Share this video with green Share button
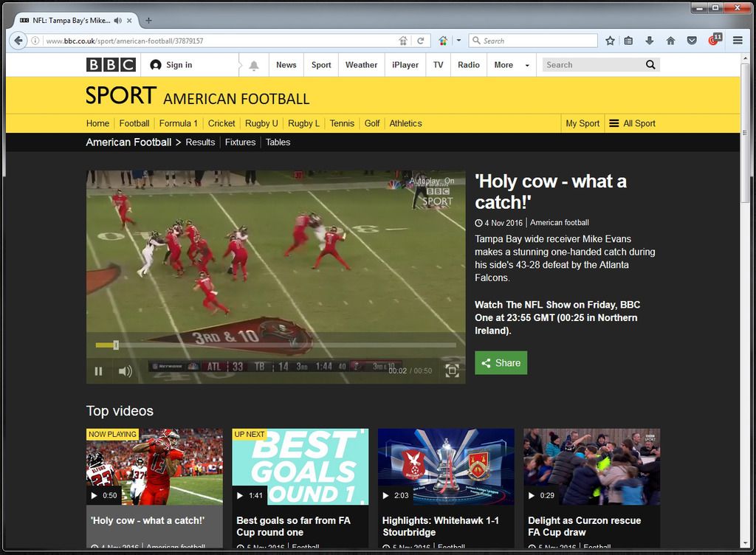Viewport: 756px width, 555px height. [501, 363]
